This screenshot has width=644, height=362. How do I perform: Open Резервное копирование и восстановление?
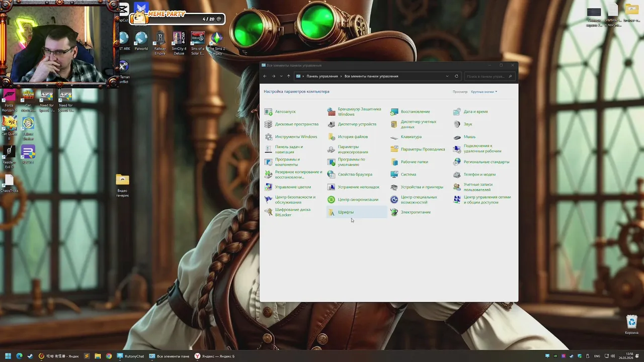point(293,174)
